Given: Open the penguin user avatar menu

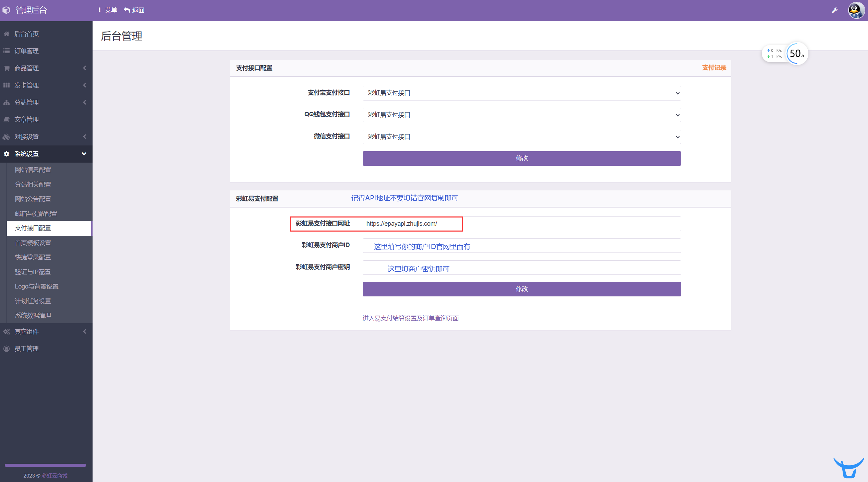Looking at the screenshot, I should click(x=856, y=10).
